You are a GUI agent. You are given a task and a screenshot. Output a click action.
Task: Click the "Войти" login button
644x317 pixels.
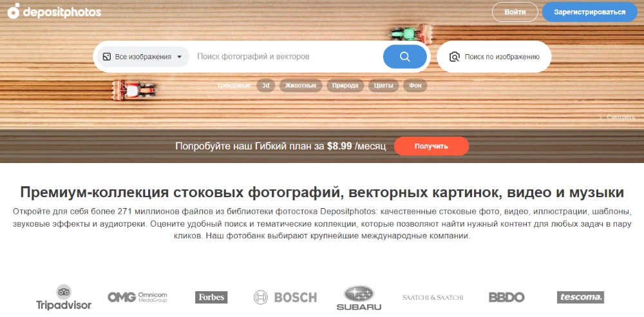[515, 12]
